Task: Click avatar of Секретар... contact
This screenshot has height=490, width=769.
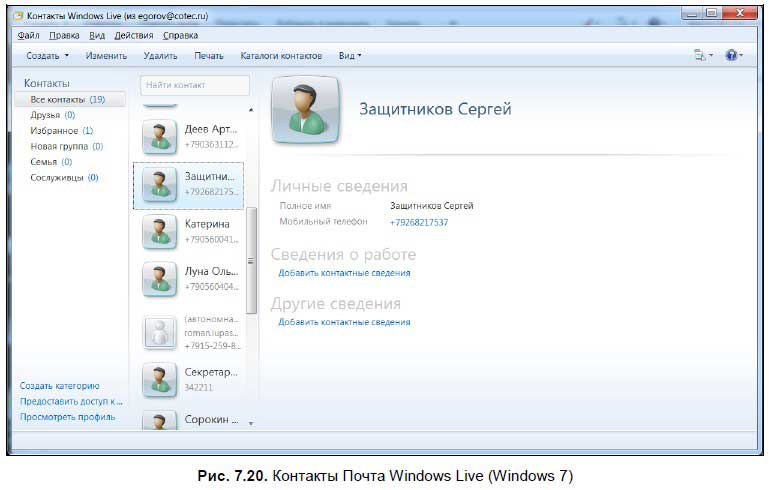Action: 159,380
